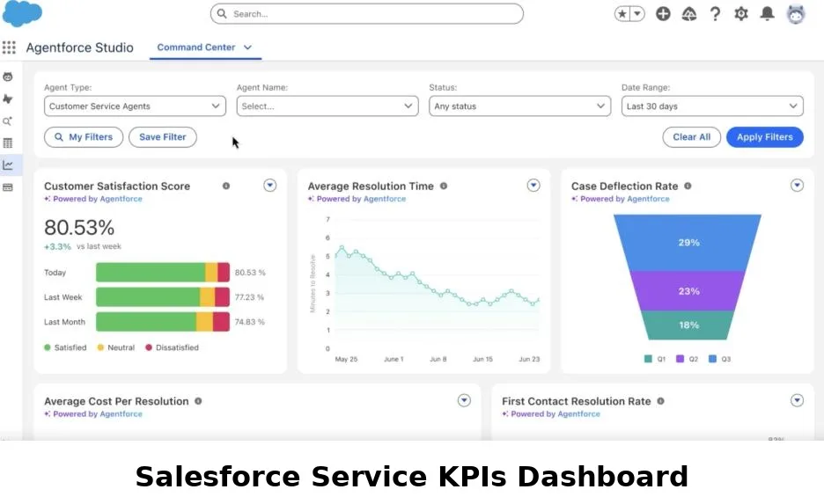Click the My Filters button

click(84, 137)
